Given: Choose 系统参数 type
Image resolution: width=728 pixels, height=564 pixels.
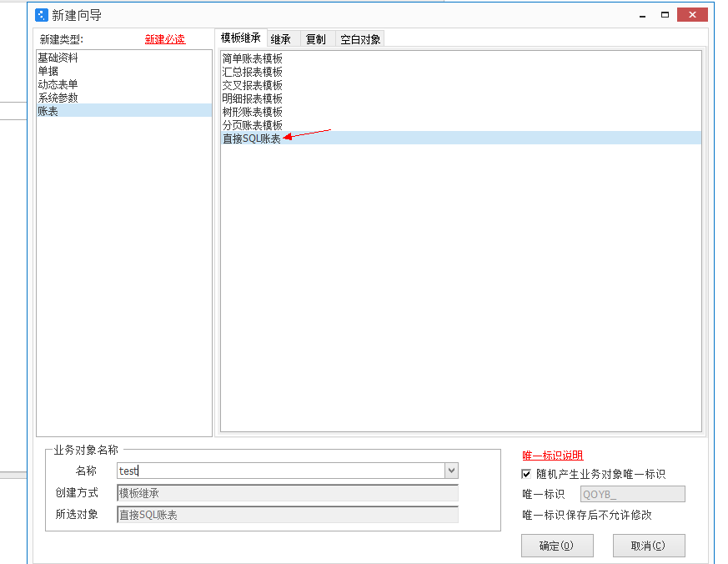Looking at the screenshot, I should coord(58,98).
